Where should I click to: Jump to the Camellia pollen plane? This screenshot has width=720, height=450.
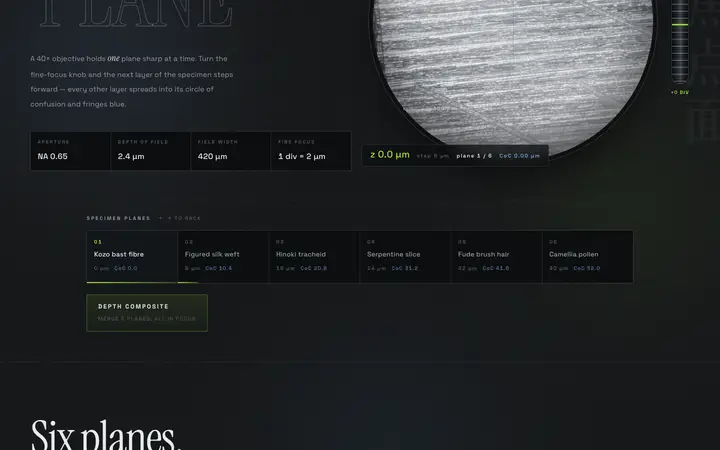click(x=587, y=257)
